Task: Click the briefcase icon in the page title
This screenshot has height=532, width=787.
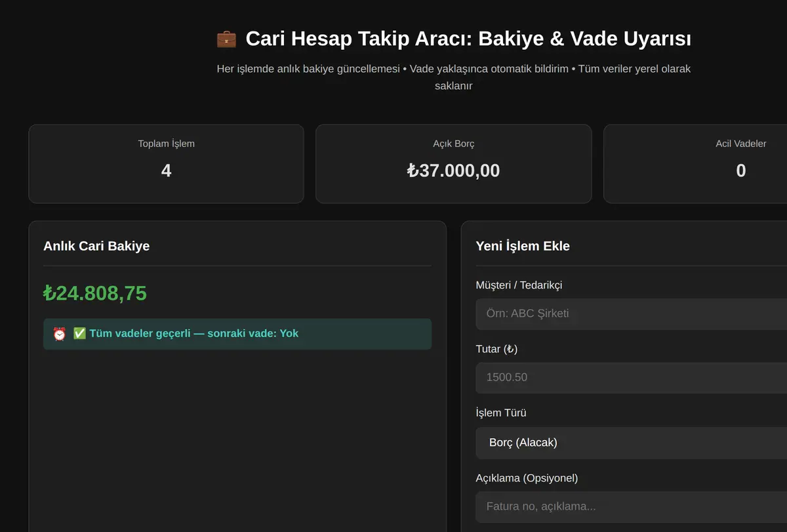Action: point(226,39)
